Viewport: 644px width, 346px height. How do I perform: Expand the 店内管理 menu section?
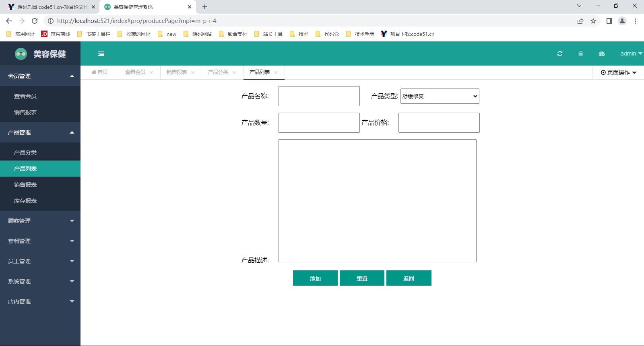[x=40, y=301]
